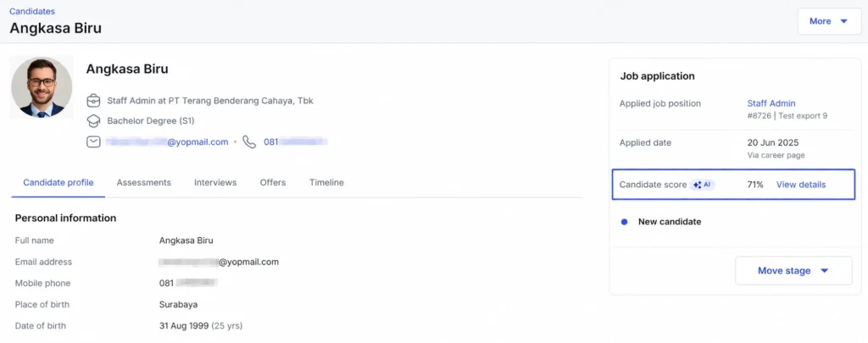Click the Candidate score label

pyautogui.click(x=654, y=185)
